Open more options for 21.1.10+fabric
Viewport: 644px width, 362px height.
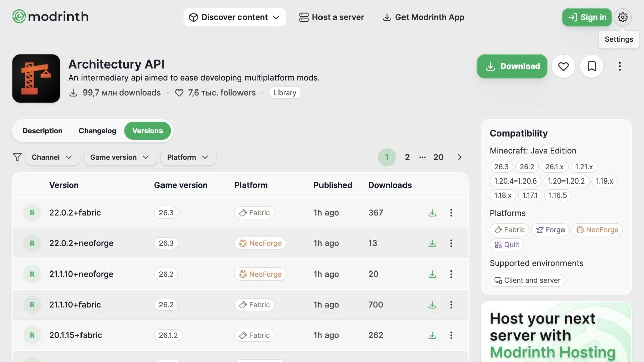coord(451,305)
